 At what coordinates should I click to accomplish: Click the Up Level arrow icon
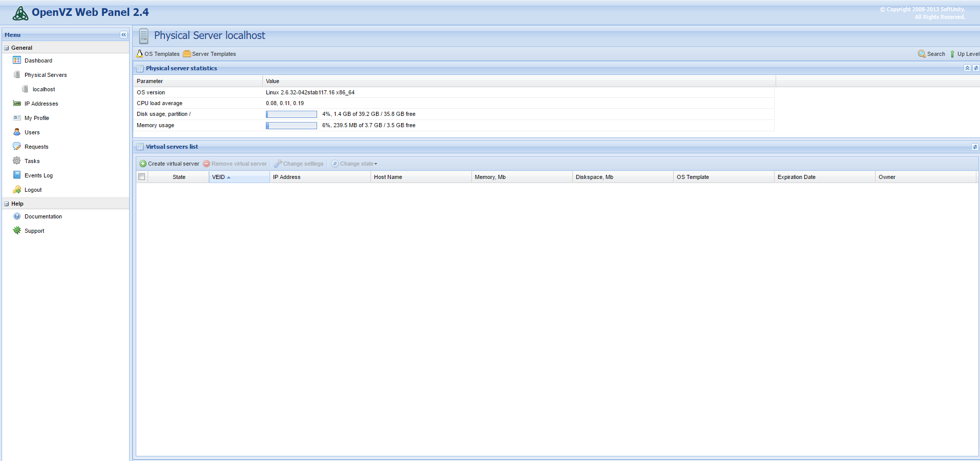click(x=952, y=53)
